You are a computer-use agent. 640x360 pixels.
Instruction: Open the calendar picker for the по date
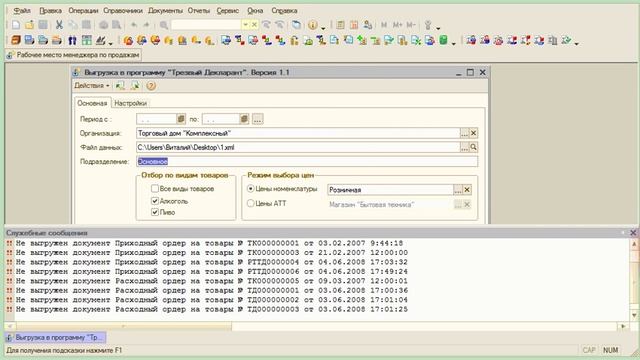pyautogui.click(x=244, y=119)
